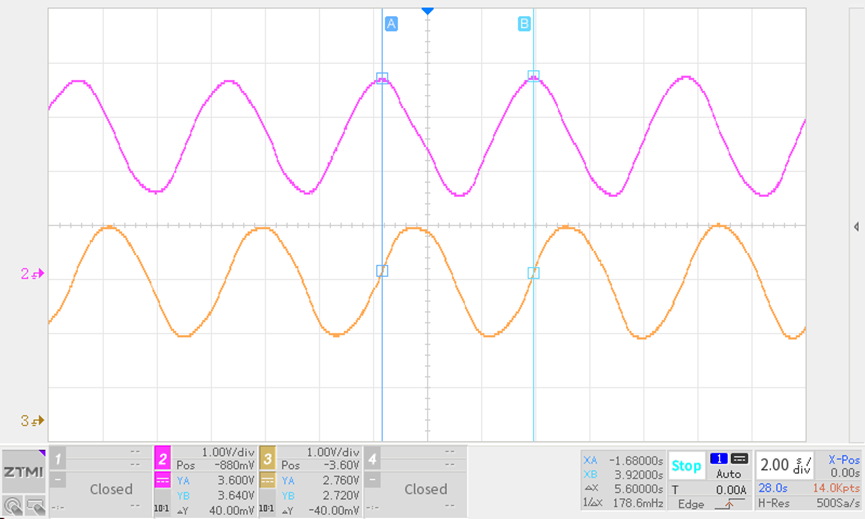Screen dimensions: 865x519
Task: Click channel 3 10:1 probe ratio
Action: pyautogui.click(x=266, y=509)
